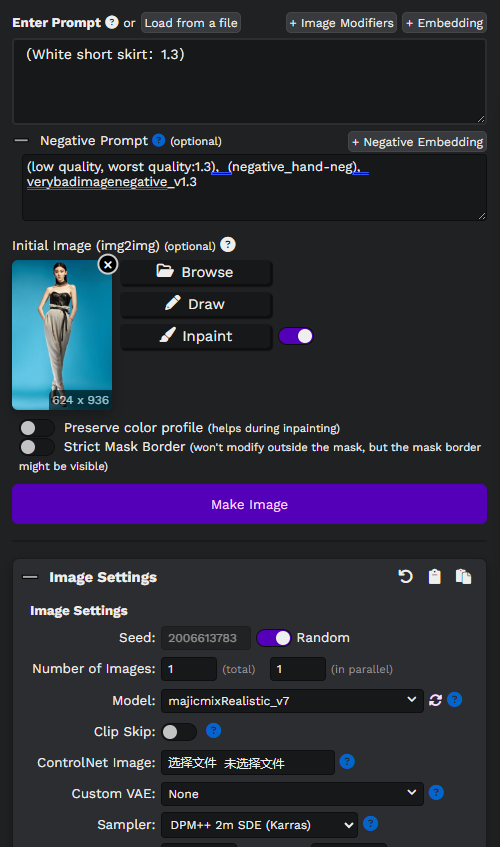Enable Preserve color profile toggle

pyautogui.click(x=37, y=428)
